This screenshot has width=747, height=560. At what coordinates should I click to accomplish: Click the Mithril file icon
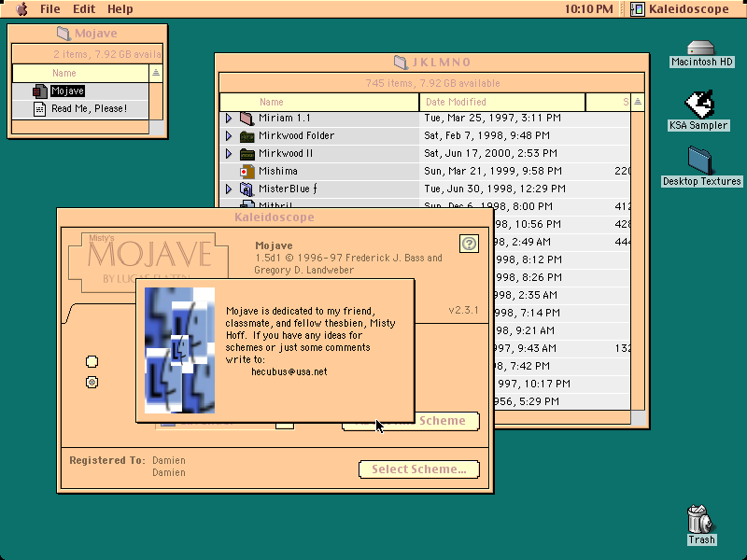[x=247, y=203]
